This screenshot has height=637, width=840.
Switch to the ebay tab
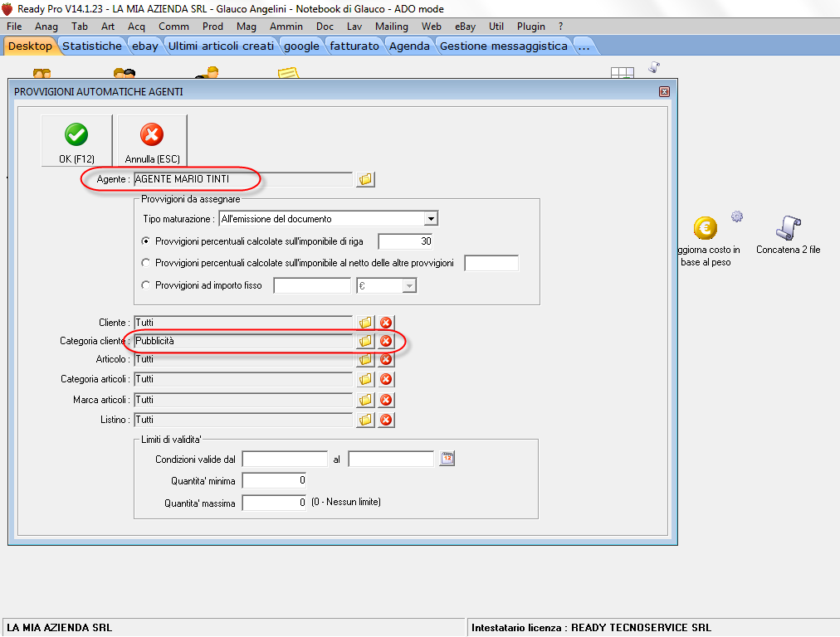(145, 46)
